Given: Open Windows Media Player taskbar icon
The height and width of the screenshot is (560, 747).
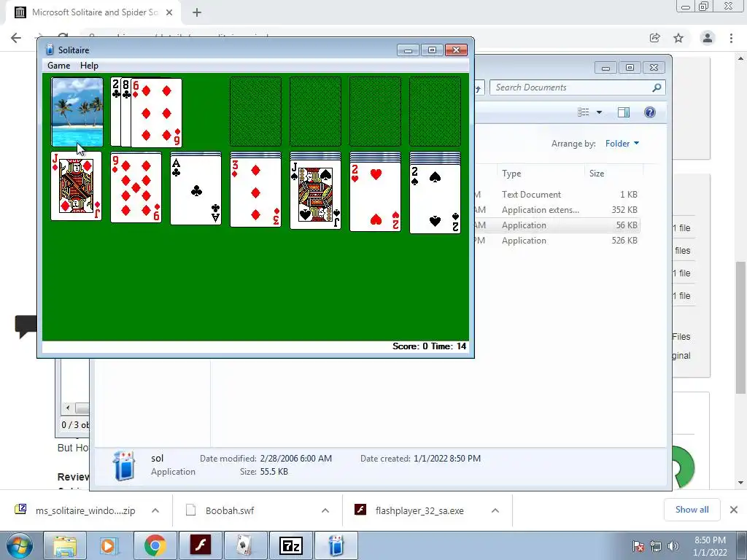Looking at the screenshot, I should click(x=109, y=545).
